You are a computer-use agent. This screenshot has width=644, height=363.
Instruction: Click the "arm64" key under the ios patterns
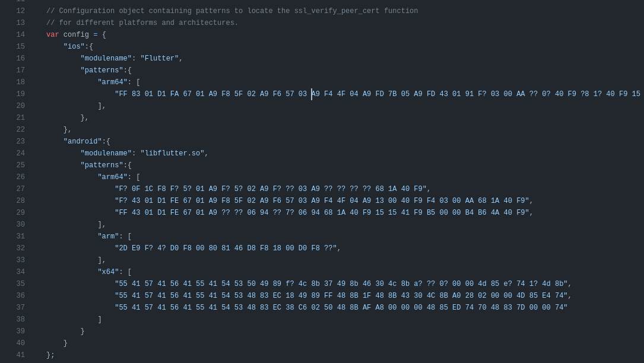coord(113,82)
